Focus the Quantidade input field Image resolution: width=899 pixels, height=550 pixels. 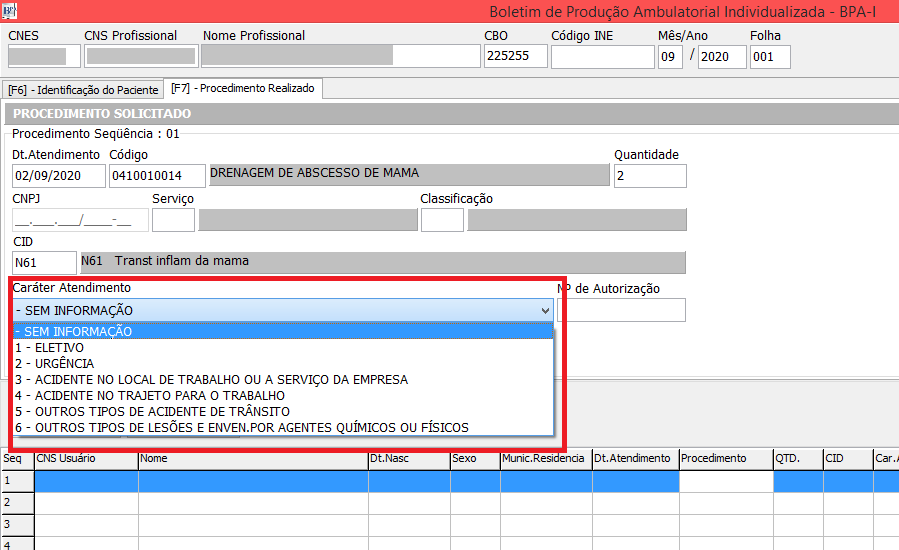(x=649, y=176)
